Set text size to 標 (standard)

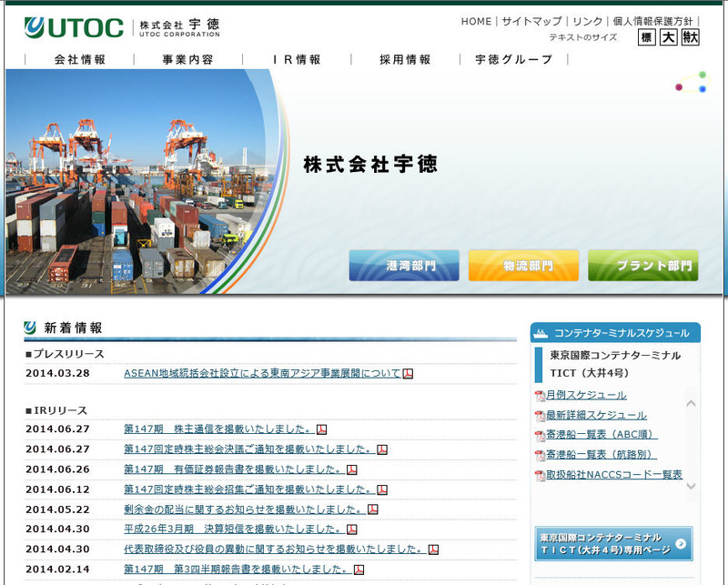pos(647,37)
